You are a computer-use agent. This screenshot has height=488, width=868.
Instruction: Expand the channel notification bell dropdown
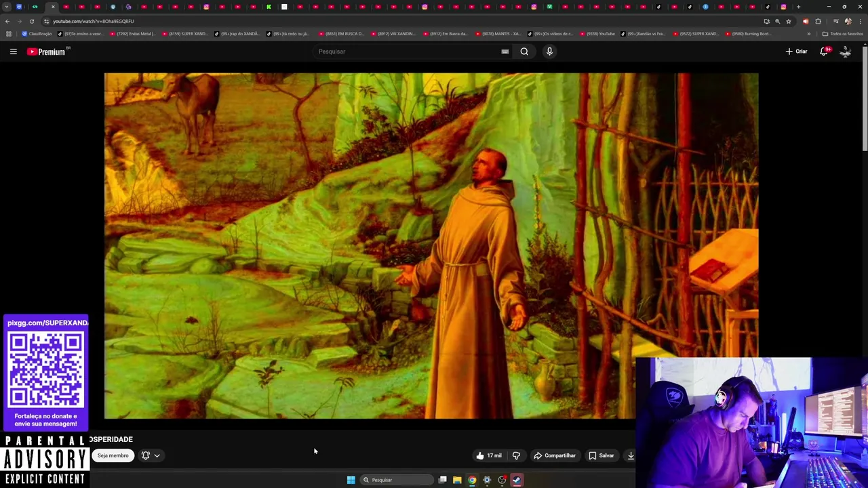[151, 455]
